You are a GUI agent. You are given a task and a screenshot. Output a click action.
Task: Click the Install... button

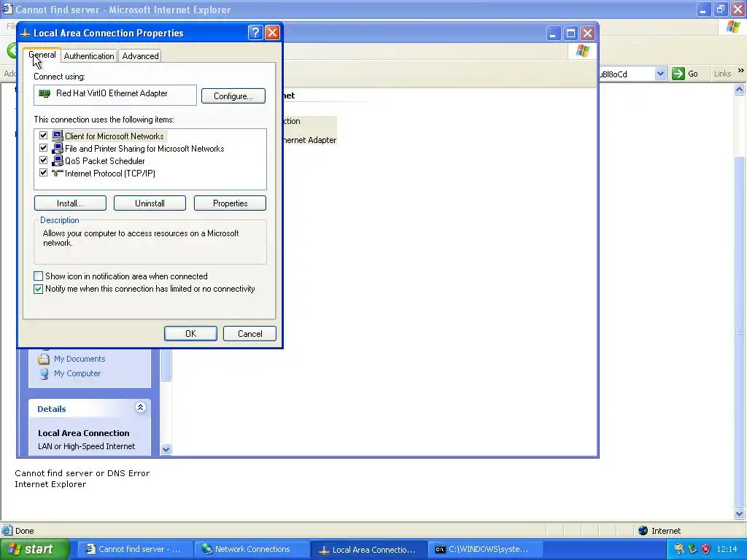click(x=70, y=203)
